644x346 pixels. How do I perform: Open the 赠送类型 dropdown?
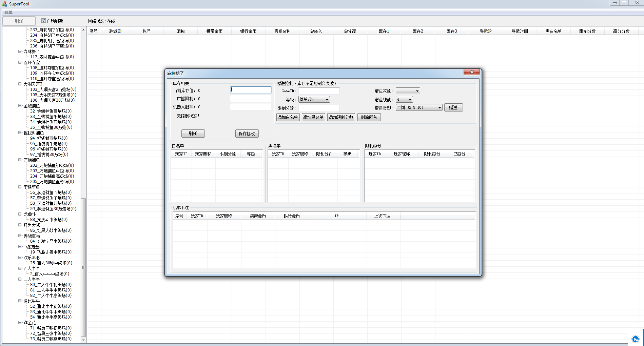(x=440, y=107)
